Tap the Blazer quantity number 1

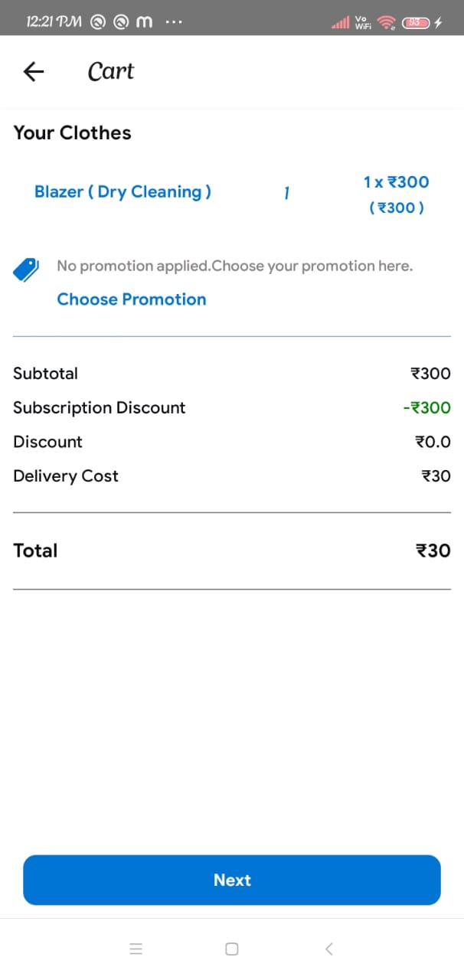286,193
